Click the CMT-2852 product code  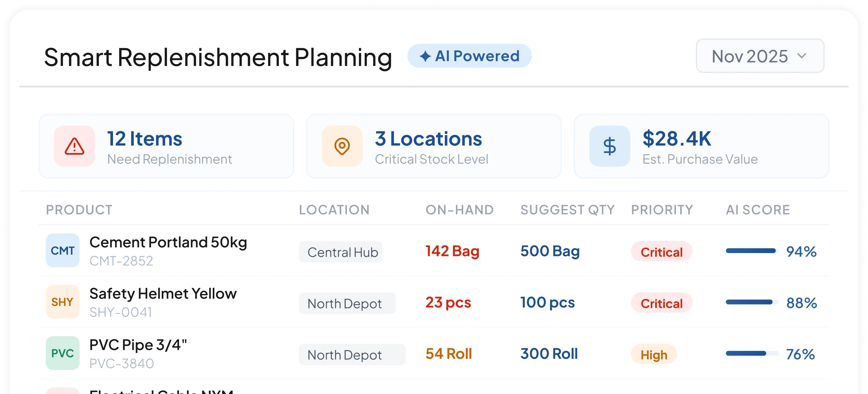121,261
